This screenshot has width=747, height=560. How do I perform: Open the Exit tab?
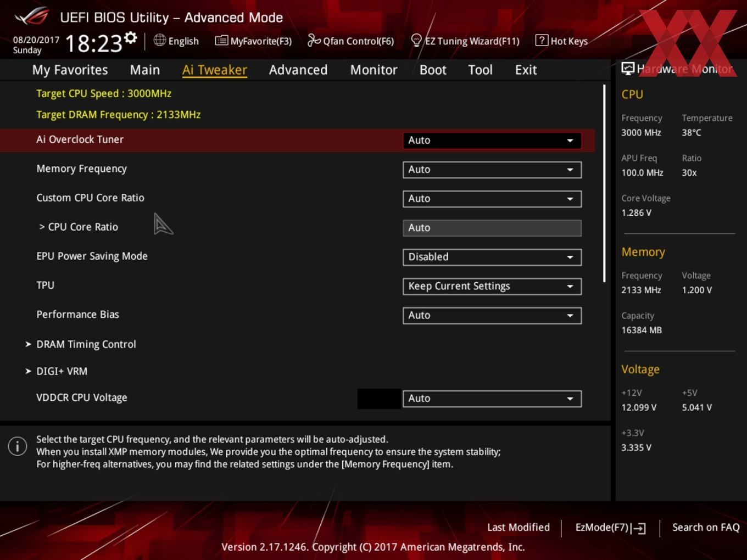[526, 70]
